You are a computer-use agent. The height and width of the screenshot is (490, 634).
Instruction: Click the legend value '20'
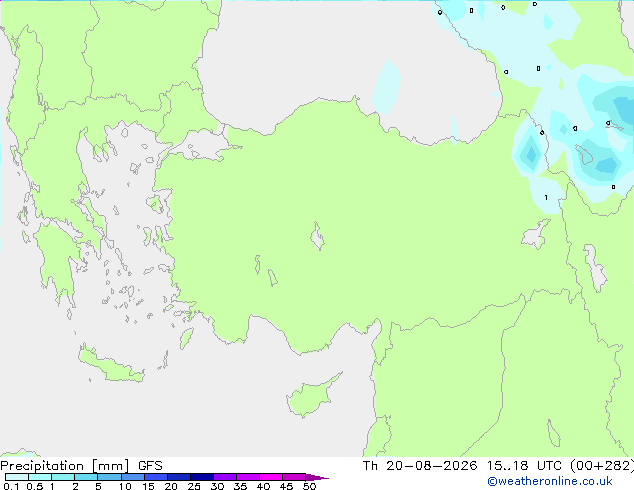tap(171, 486)
